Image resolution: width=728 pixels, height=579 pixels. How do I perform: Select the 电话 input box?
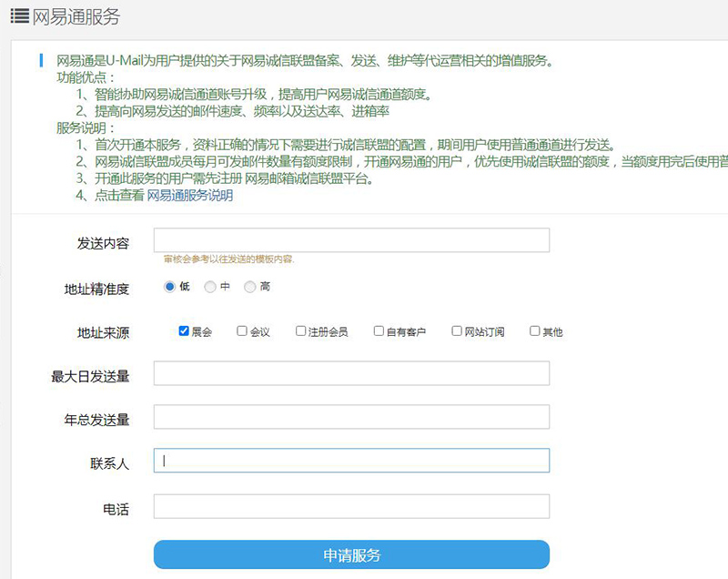click(x=351, y=506)
